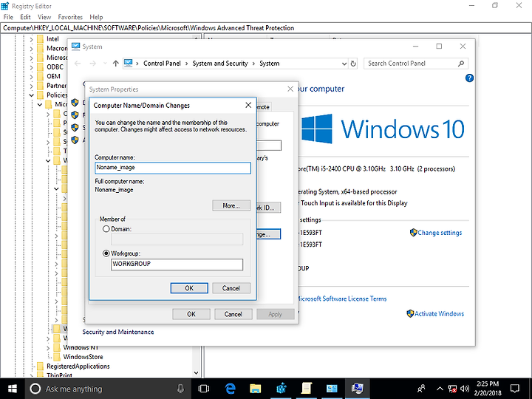Screen dimensions: 532x399
Task: Select the RegisteredApplications registry key
Action: [x=78, y=366]
